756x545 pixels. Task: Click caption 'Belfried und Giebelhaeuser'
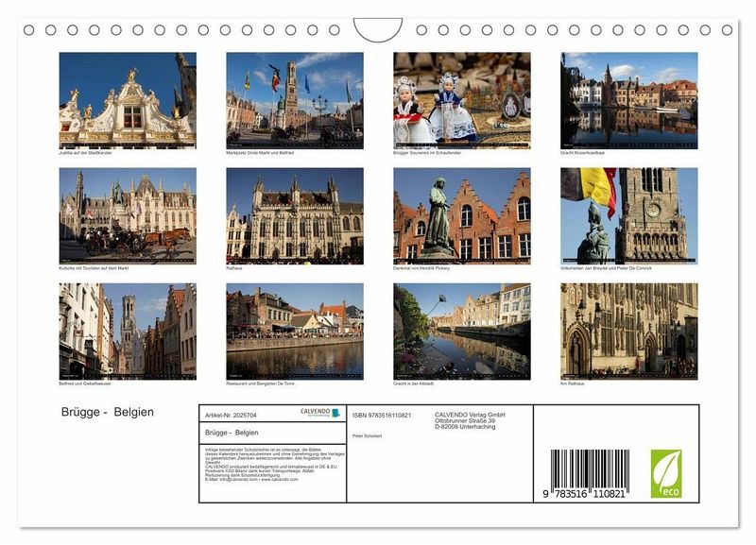85,383
